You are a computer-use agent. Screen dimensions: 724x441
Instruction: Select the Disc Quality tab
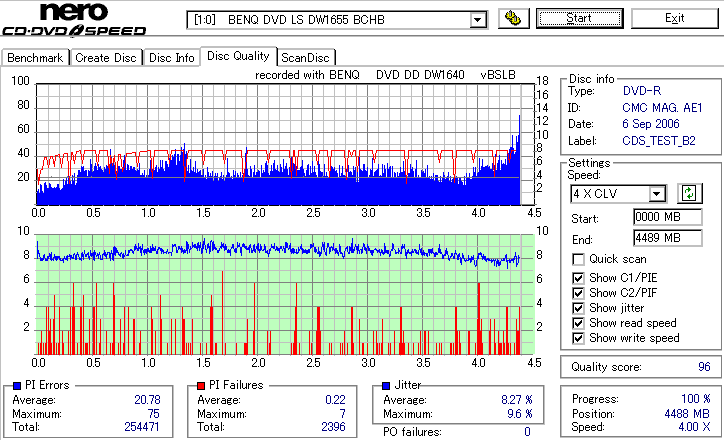pyautogui.click(x=238, y=56)
